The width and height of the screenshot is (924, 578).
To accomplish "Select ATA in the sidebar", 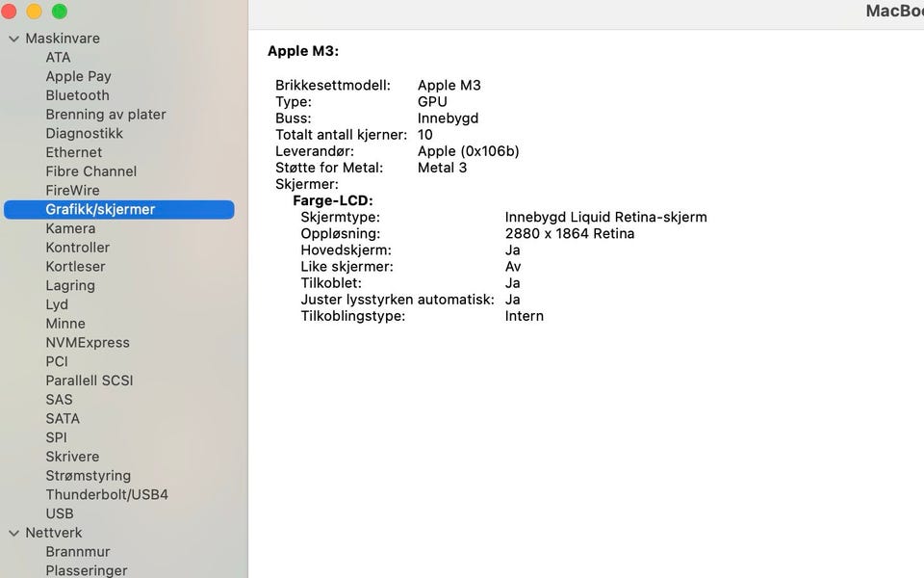I will pyautogui.click(x=59, y=57).
